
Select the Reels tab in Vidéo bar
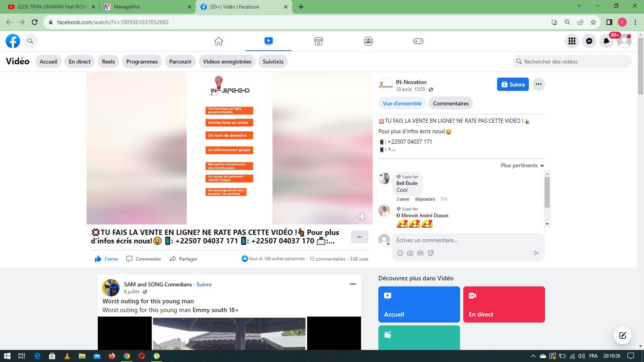tap(108, 62)
